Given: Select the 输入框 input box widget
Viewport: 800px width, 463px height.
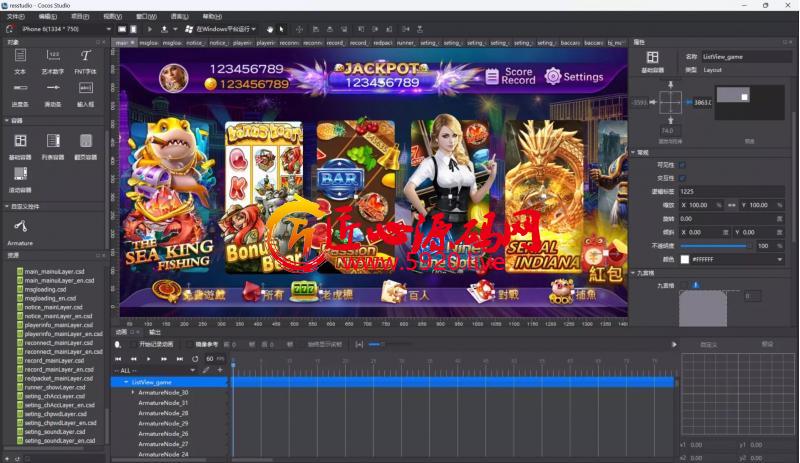Looking at the screenshot, I should pyautogui.click(x=86, y=88).
